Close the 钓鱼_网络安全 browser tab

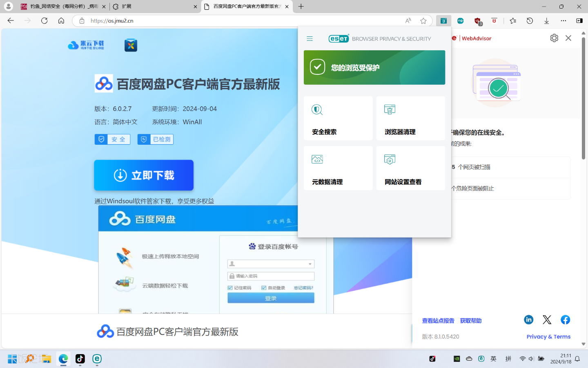pyautogui.click(x=104, y=7)
